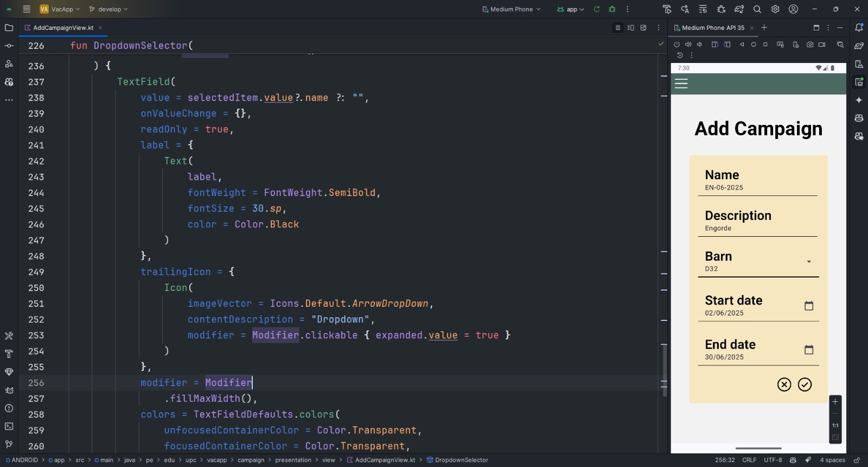Viewport: 868px width, 467px height.
Task: Toggle file read-only lock
Action: click(x=857, y=460)
